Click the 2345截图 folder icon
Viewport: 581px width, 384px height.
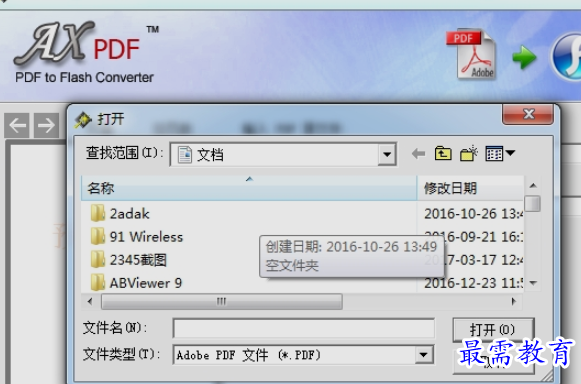tap(97, 260)
